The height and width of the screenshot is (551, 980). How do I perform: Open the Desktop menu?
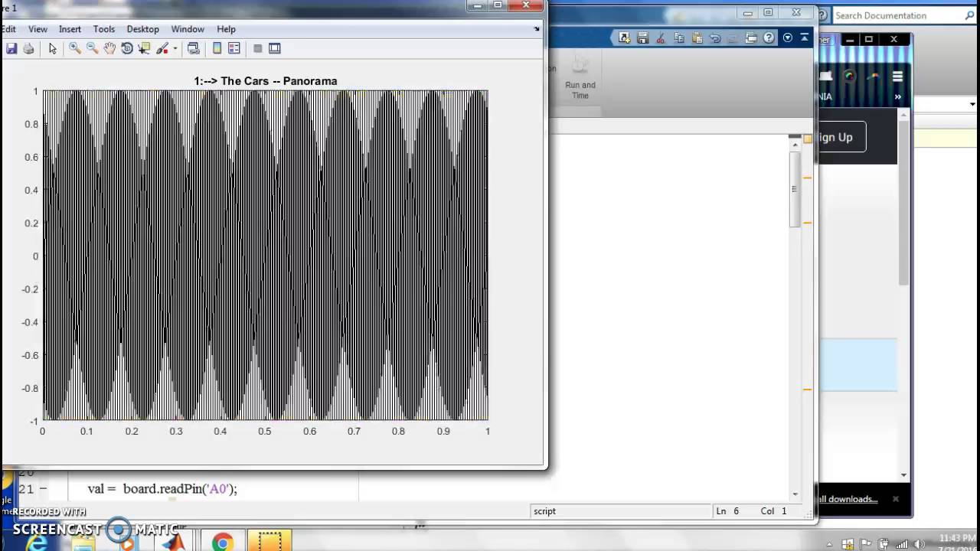point(143,29)
